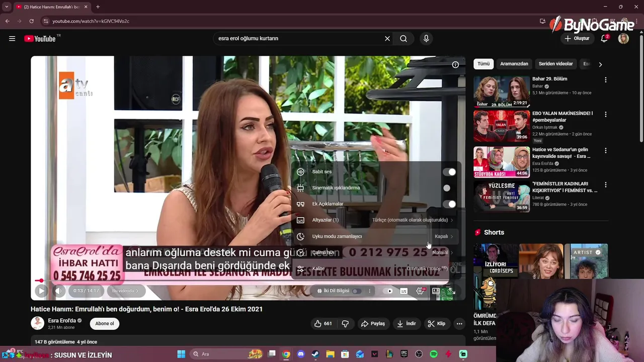The height and width of the screenshot is (362, 644).
Task: Switch to theater mode
Action: 436,291
